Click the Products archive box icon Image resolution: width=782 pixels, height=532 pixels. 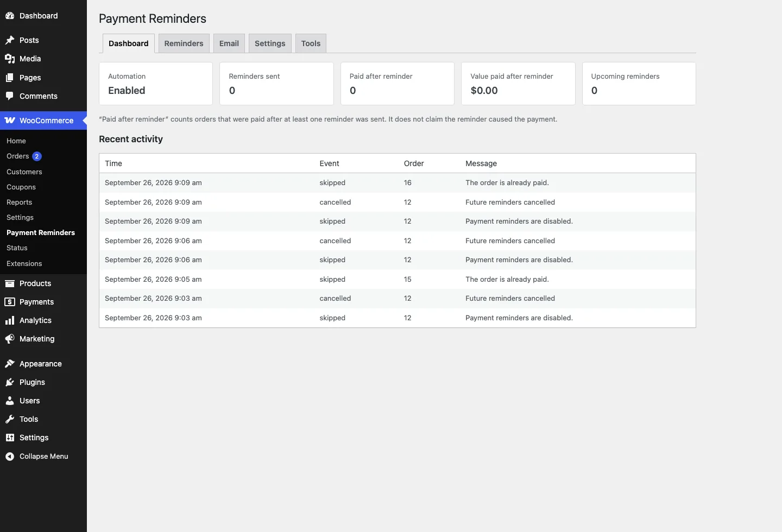click(10, 283)
